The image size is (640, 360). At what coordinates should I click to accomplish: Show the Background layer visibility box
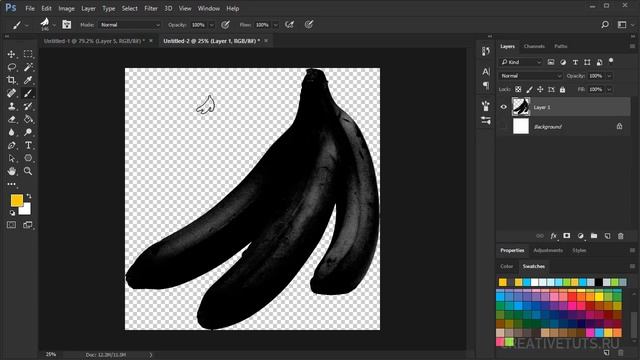pyautogui.click(x=503, y=127)
